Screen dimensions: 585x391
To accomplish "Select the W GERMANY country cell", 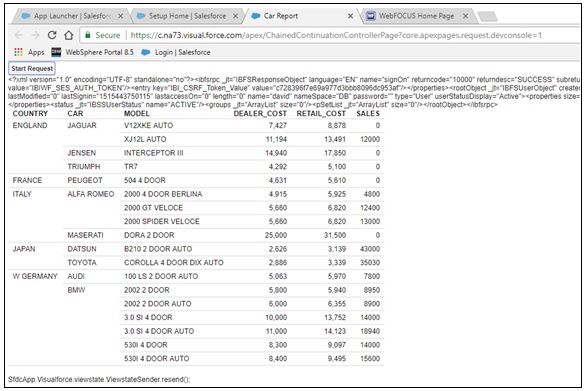I will [35, 276].
